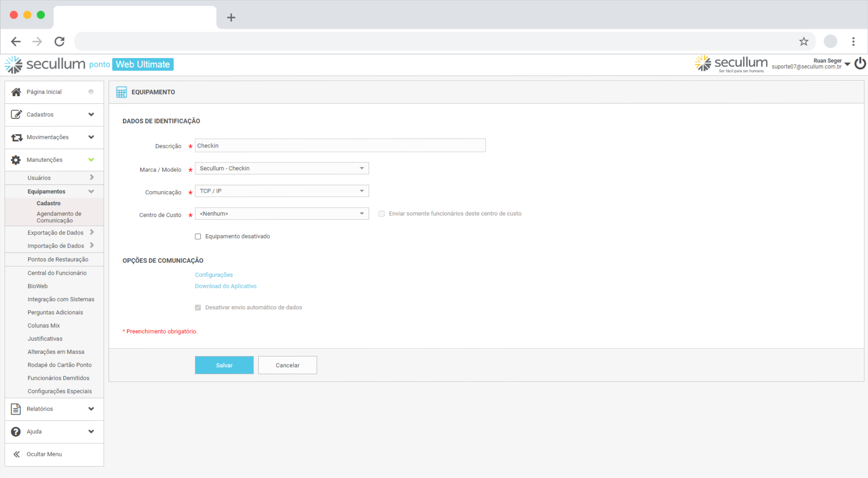Open the Marca / Modelo dropdown
868x478 pixels.
[282, 168]
